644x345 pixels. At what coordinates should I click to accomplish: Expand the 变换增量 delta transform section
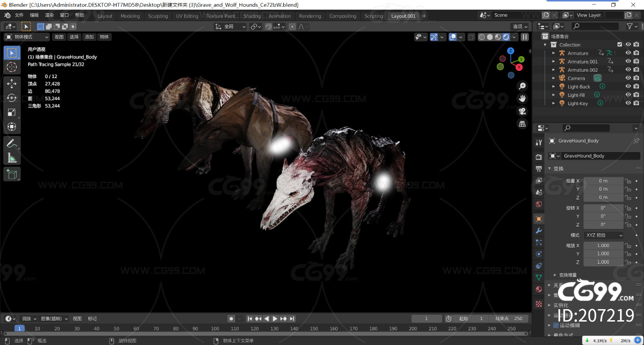coord(555,275)
